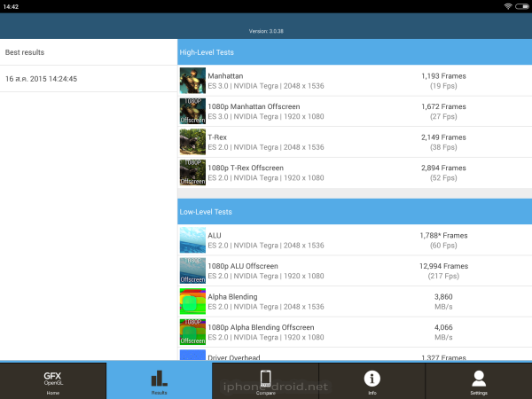Select the ALU test name
This screenshot has height=399, width=532.
215,236
